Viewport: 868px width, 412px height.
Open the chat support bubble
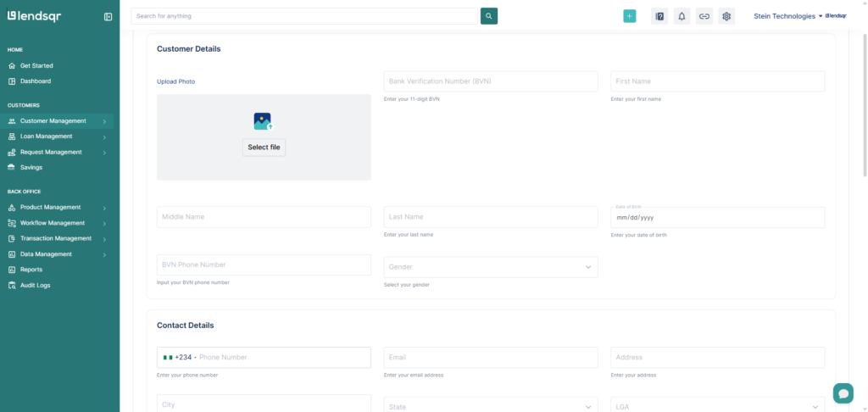click(843, 393)
